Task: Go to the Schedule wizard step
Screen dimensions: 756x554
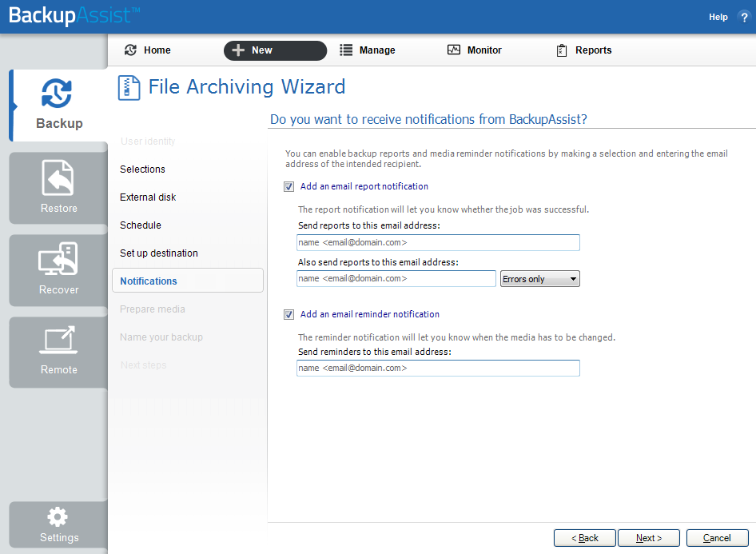Action: click(141, 225)
